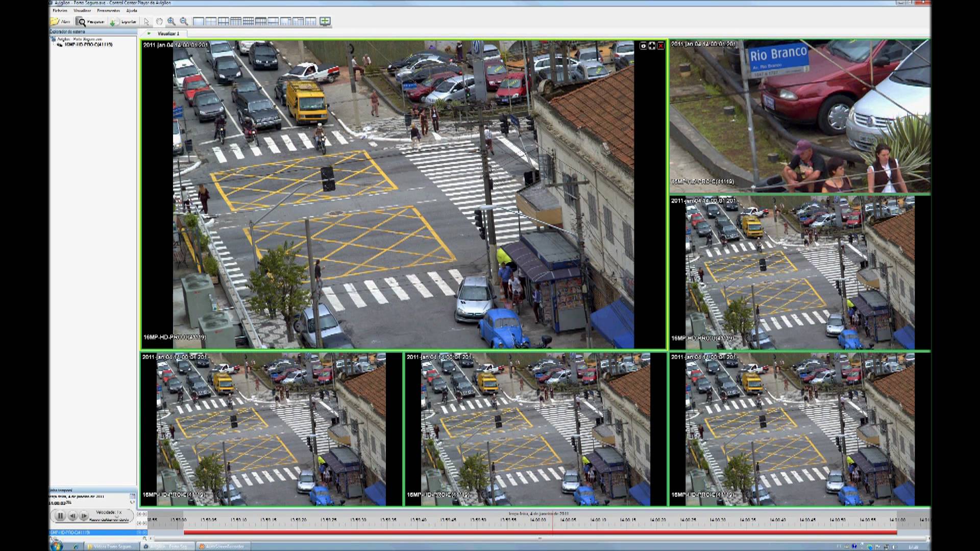
Task: Click the green full-screen monitor icon
Action: click(325, 21)
